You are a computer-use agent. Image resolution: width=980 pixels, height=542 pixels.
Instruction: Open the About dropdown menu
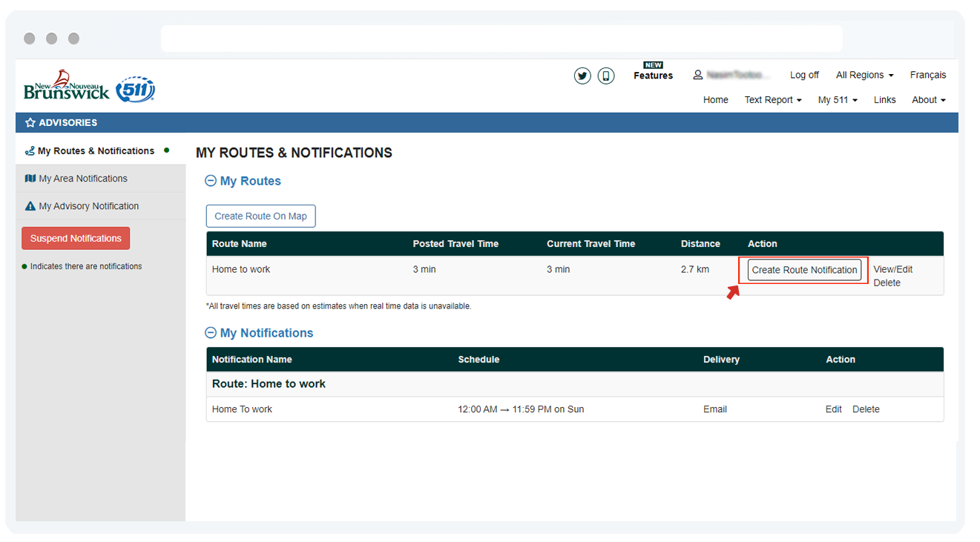tap(929, 100)
